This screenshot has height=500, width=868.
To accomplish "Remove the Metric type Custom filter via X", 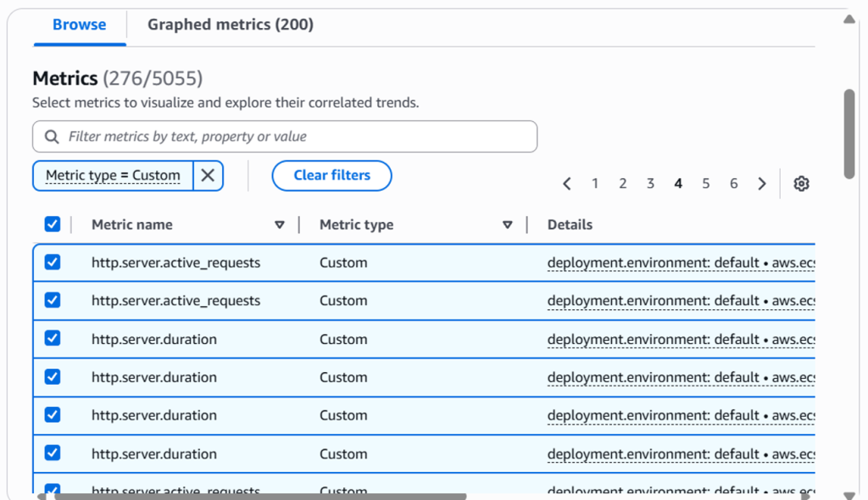I will click(208, 175).
